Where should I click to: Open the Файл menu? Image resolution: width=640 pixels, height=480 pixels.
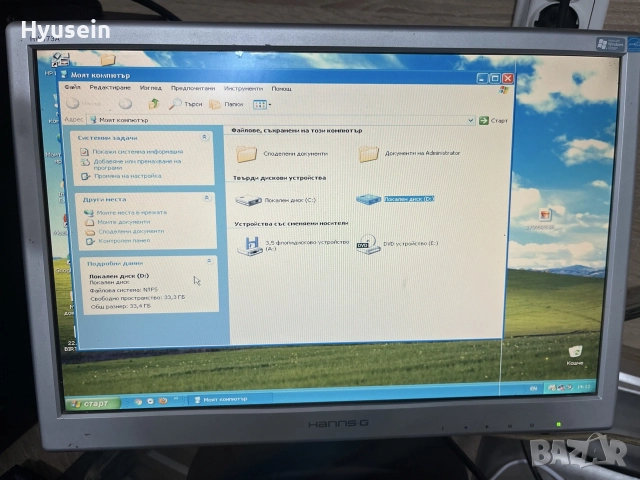[73, 87]
